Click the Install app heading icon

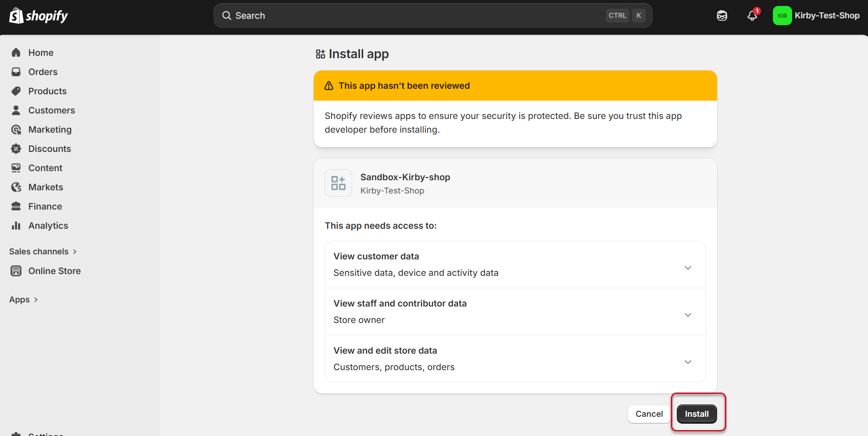point(321,54)
